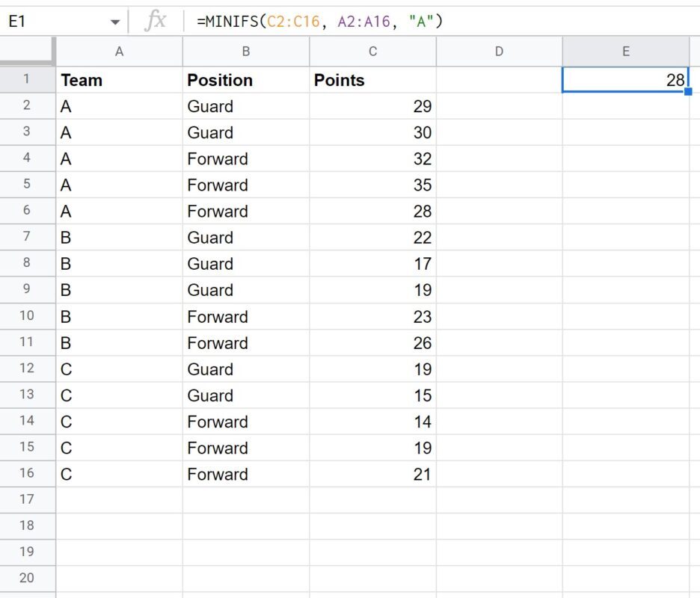Click Team C cell in row 14
Screen dimensions: 700x598
[119, 422]
